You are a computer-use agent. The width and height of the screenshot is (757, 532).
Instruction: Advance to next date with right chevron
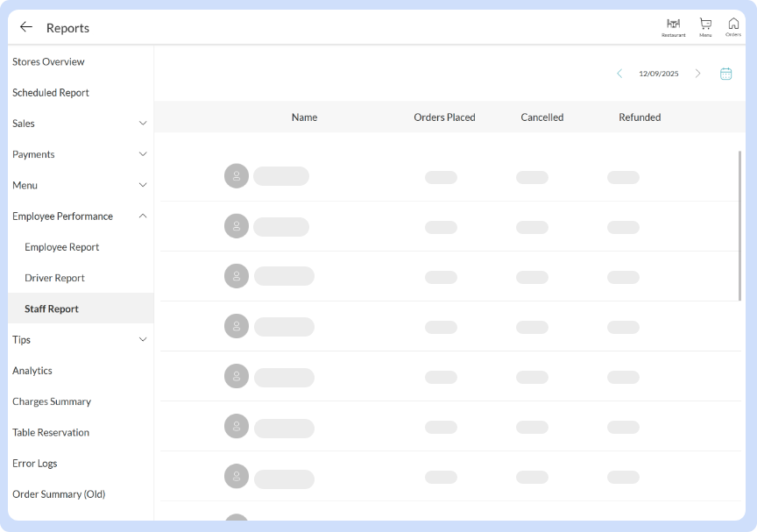click(697, 74)
